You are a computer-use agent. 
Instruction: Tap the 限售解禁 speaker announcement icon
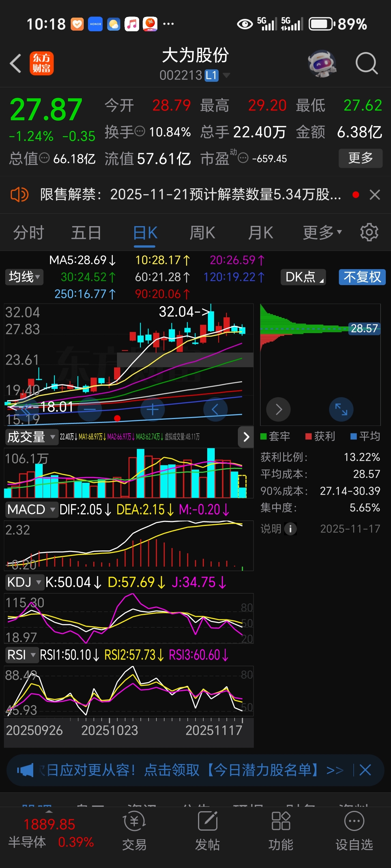tap(19, 195)
